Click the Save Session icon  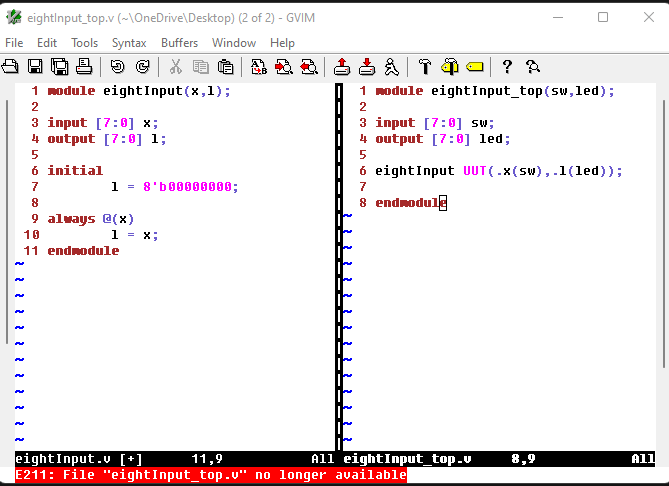coord(366,67)
